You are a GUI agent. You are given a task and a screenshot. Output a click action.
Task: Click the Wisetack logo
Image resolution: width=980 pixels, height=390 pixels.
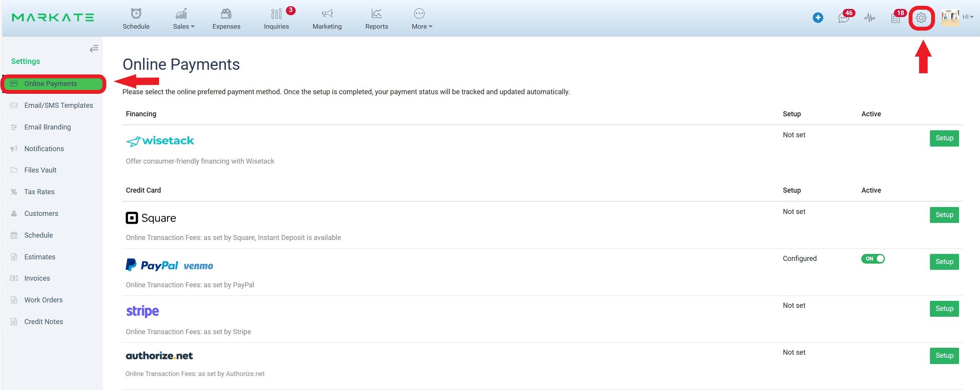pos(160,141)
